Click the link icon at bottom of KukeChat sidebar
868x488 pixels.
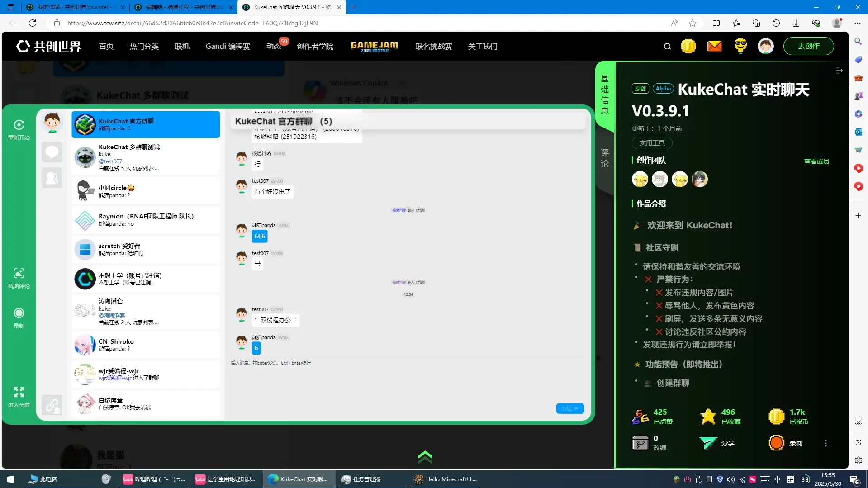52,405
